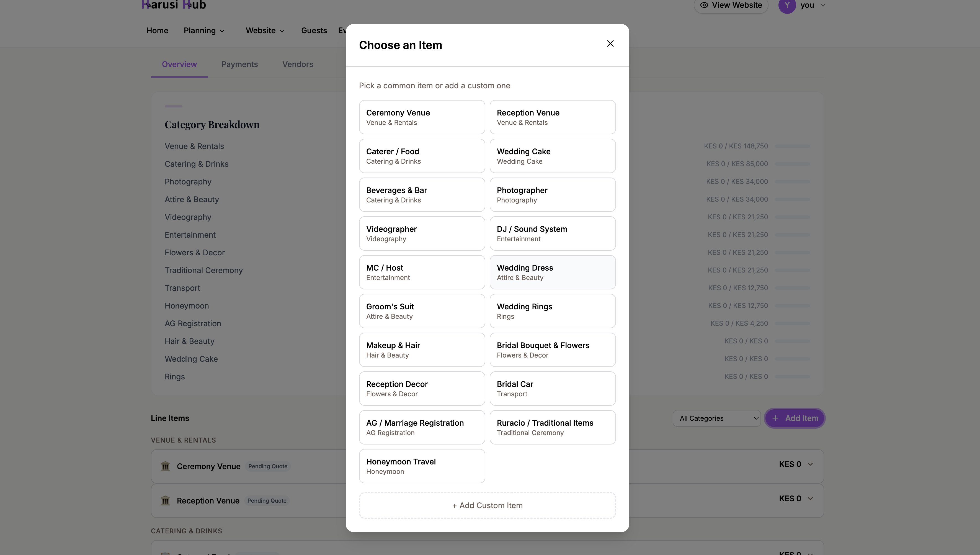Open the Guests menu item
The height and width of the screenshot is (555, 980).
[314, 30]
